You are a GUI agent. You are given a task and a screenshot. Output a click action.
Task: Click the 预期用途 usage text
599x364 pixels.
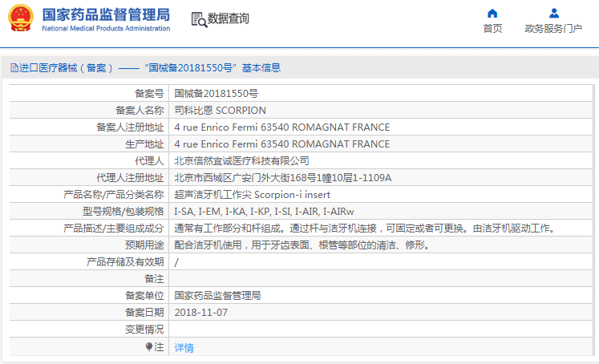tap(302, 245)
